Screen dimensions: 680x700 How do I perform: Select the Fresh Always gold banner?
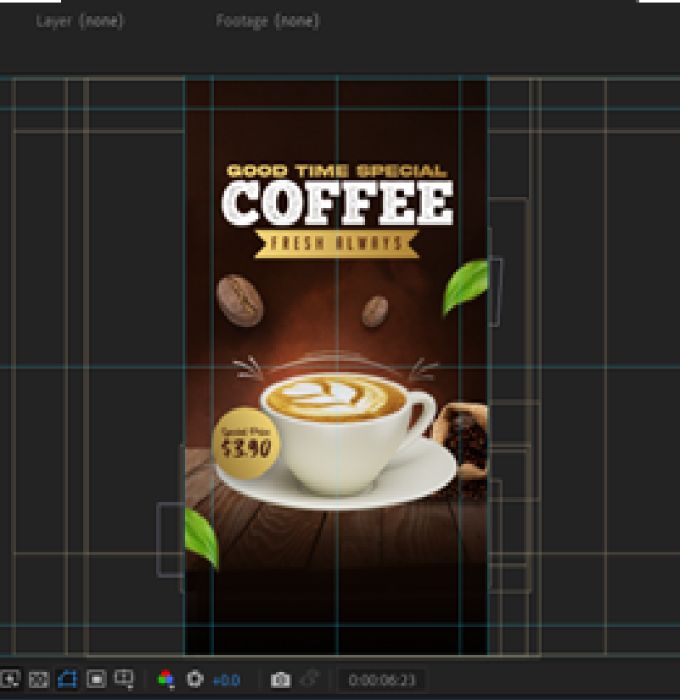pyautogui.click(x=337, y=244)
